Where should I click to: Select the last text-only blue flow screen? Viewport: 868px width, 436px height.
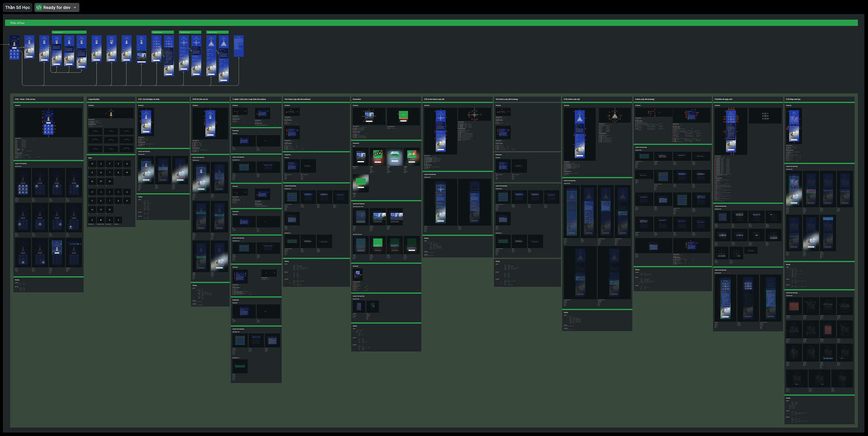tap(239, 46)
